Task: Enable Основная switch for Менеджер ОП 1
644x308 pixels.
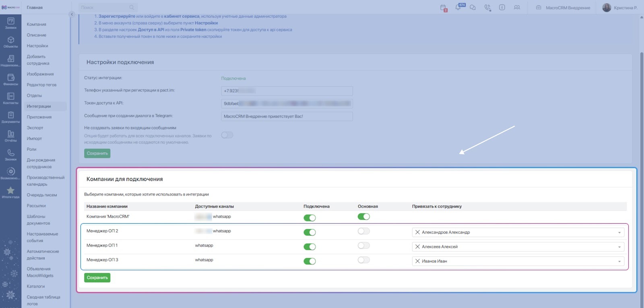Action: pyautogui.click(x=363, y=246)
